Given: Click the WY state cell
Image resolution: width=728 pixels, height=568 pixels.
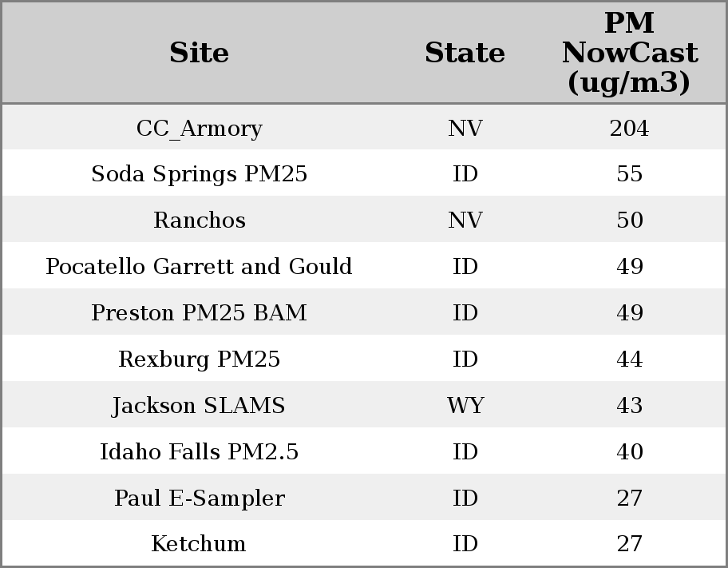Looking at the screenshot, I should click(465, 406).
